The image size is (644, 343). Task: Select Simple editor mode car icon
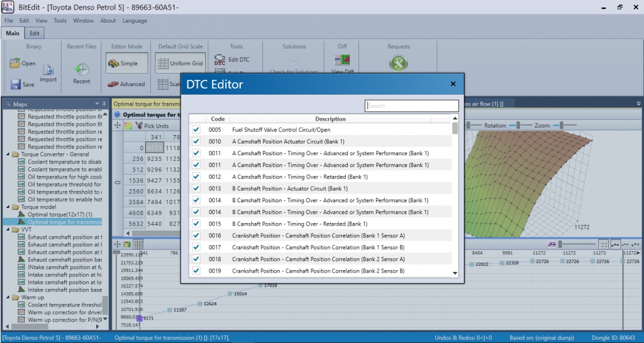[113, 63]
